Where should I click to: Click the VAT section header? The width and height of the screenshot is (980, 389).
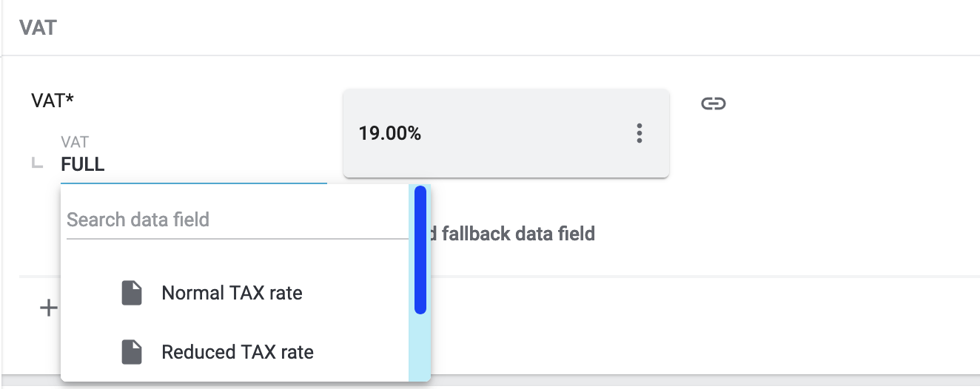[x=38, y=28]
